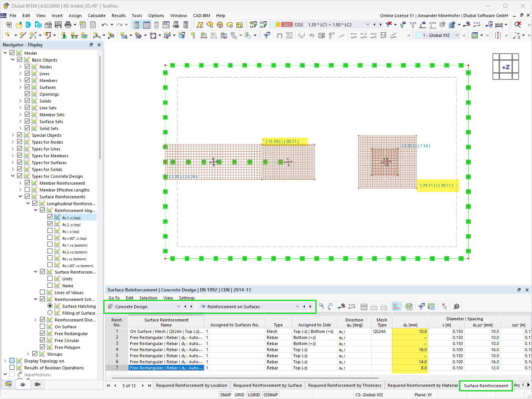Open the decimal places settings icon 0,00
Image resolution: width=532 pixels, height=399 pixels.
(x=431, y=307)
